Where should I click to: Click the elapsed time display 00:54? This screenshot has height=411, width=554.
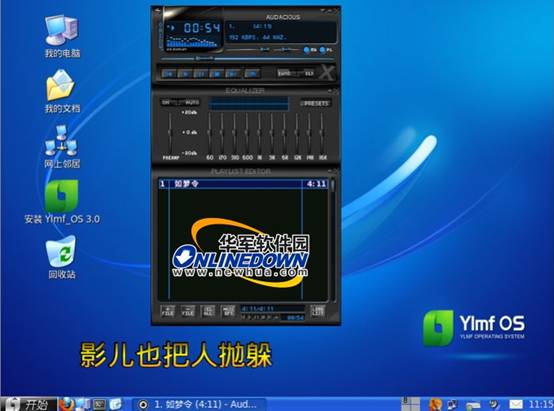click(x=202, y=28)
